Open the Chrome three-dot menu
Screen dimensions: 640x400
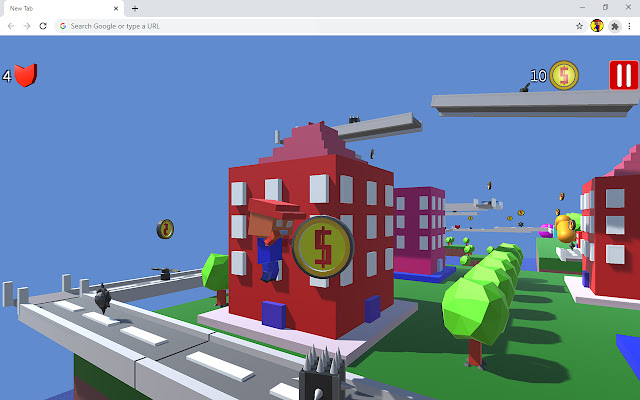630,26
